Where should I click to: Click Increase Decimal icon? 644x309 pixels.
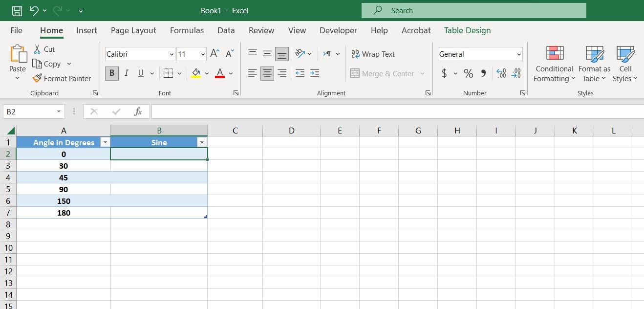click(501, 73)
